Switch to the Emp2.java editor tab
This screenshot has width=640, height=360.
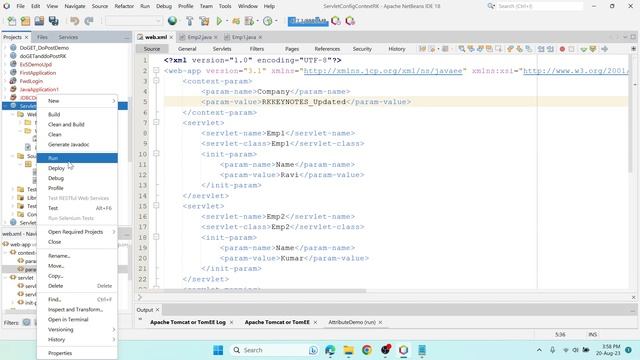tap(199, 37)
